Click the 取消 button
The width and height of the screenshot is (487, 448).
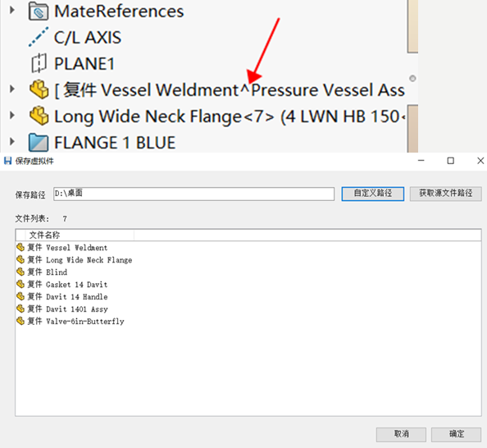[401, 434]
